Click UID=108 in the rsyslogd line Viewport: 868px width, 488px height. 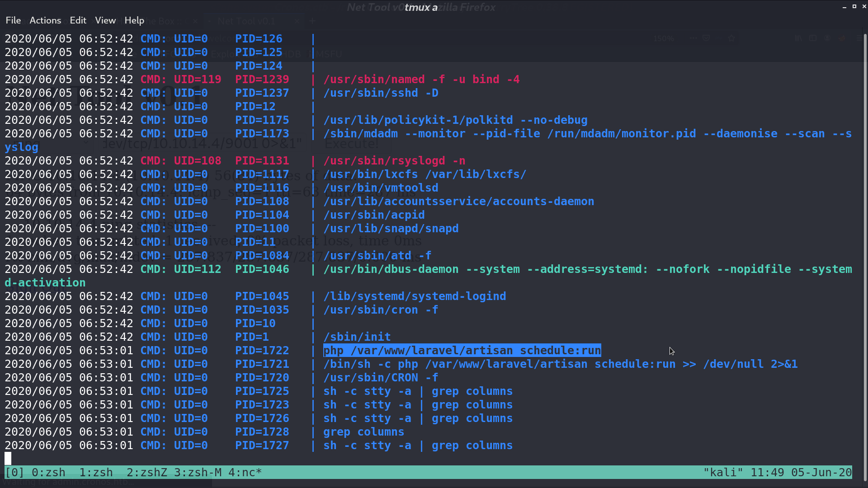[198, 161]
